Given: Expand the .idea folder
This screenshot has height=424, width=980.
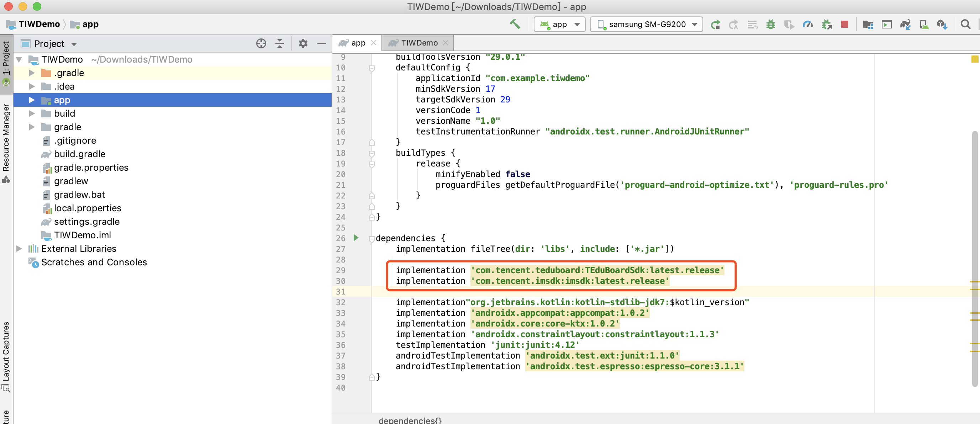Looking at the screenshot, I should pyautogui.click(x=32, y=87).
